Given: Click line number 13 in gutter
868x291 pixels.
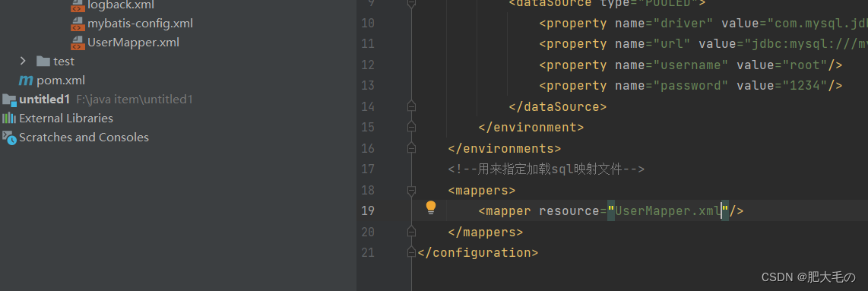Looking at the screenshot, I should pyautogui.click(x=368, y=86).
